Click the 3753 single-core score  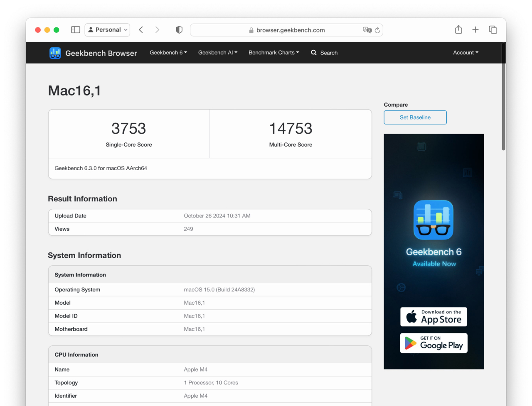(x=129, y=129)
